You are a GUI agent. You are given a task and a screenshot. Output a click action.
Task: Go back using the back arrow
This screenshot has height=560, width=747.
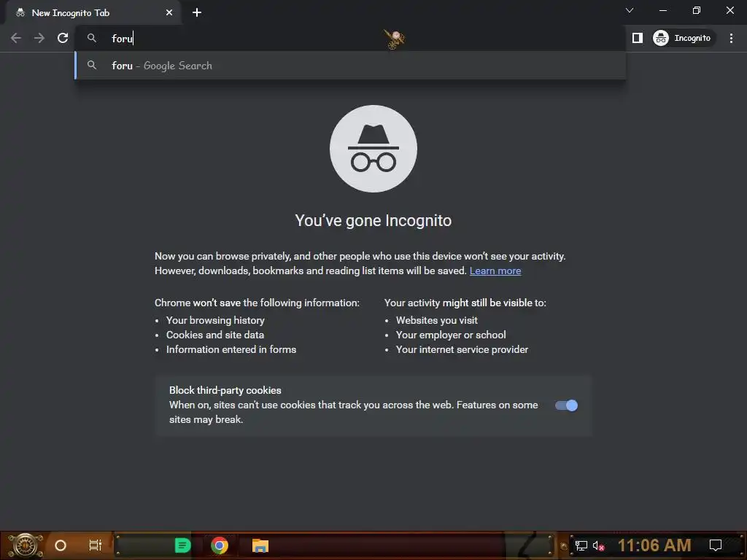16,38
